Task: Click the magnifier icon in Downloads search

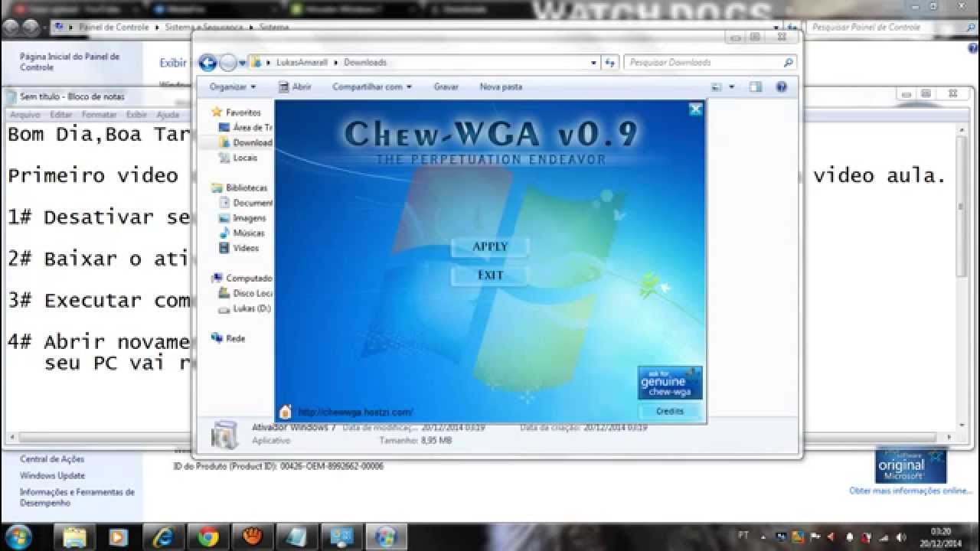Action: coord(788,63)
